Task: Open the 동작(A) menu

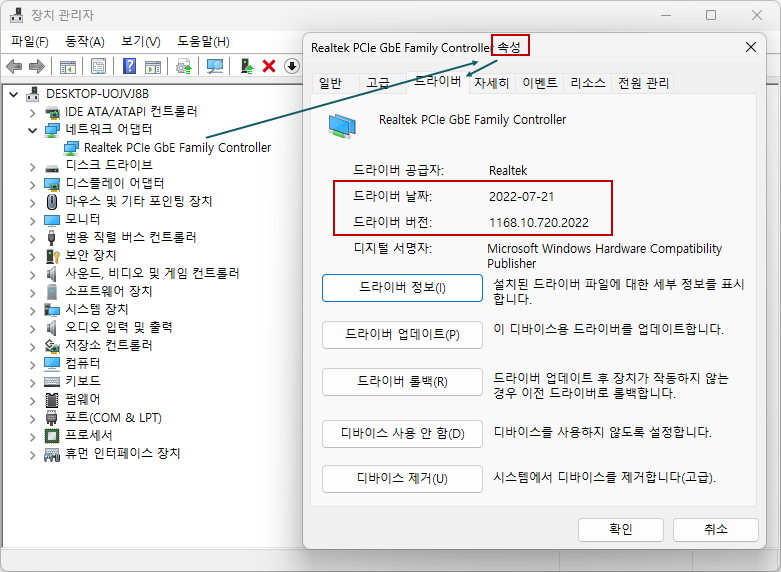Action: click(85, 41)
